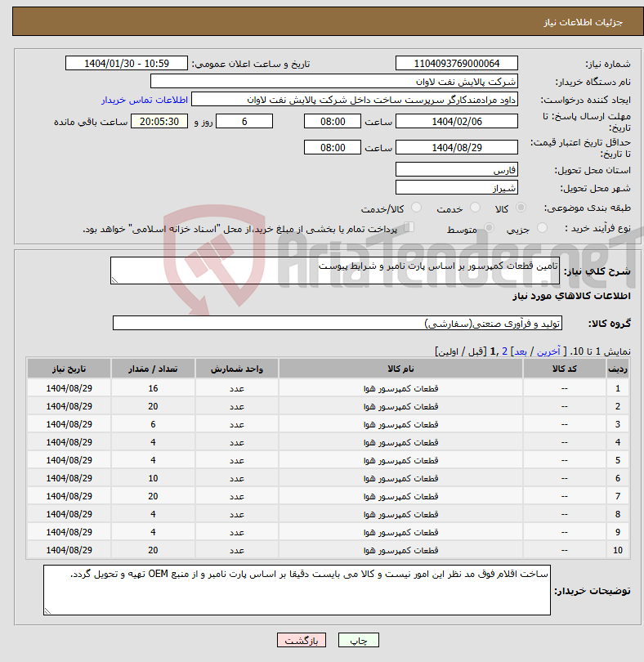
Task: Click quantity 6 in row 3
Action: point(153,424)
